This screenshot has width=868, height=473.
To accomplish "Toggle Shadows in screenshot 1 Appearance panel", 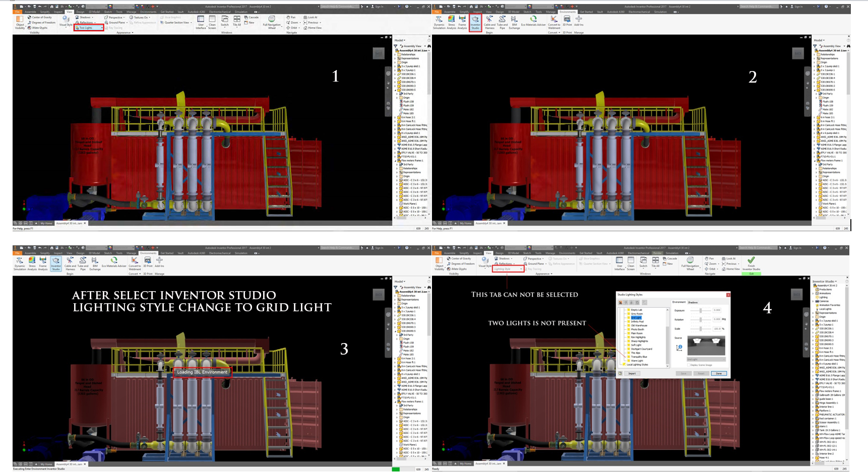I will click(x=84, y=17).
